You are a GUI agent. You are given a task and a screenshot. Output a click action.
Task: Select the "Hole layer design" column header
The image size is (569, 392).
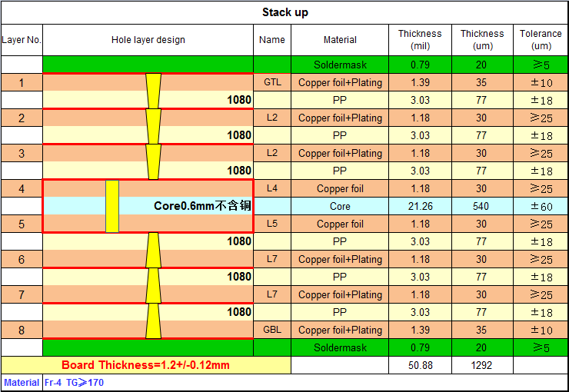pyautogui.click(x=148, y=40)
